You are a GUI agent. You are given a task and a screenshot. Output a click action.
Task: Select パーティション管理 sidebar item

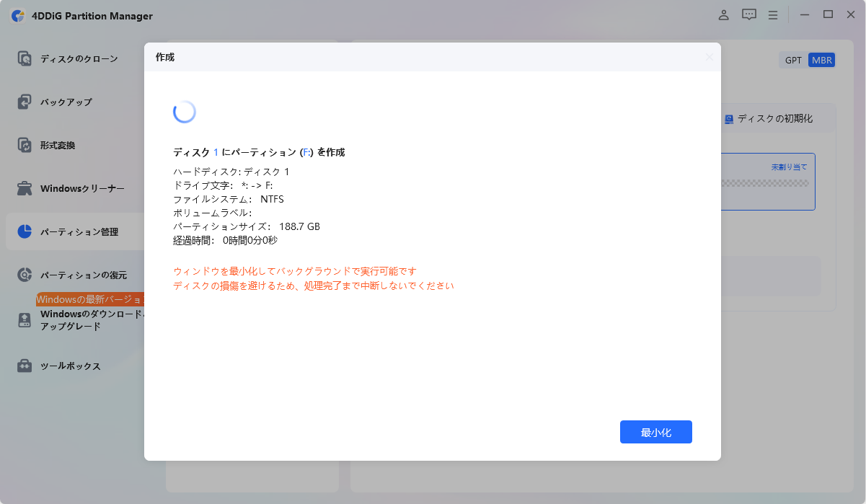(79, 231)
